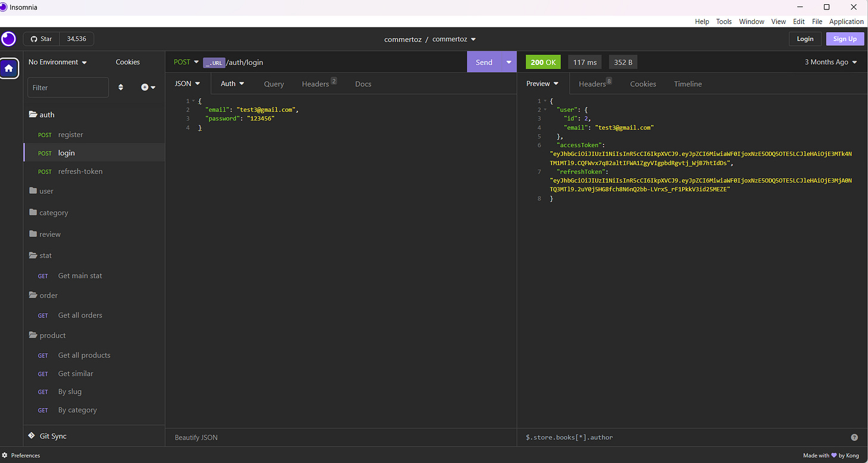Expand the user folder
This screenshot has width=868, height=463.
point(94,191)
